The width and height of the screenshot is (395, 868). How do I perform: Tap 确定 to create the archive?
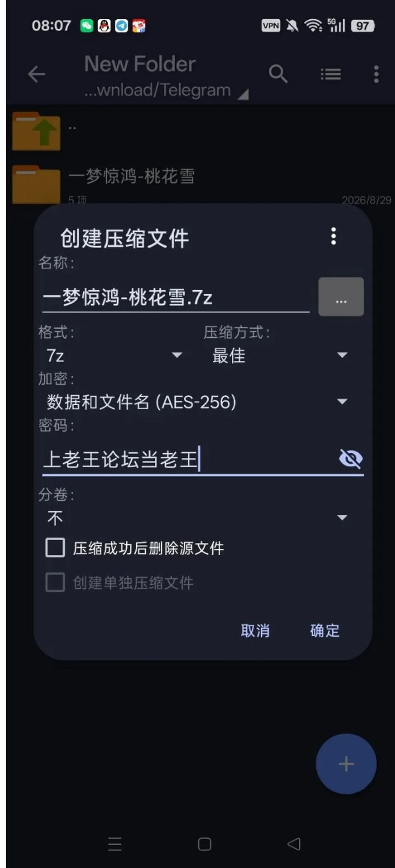click(325, 631)
